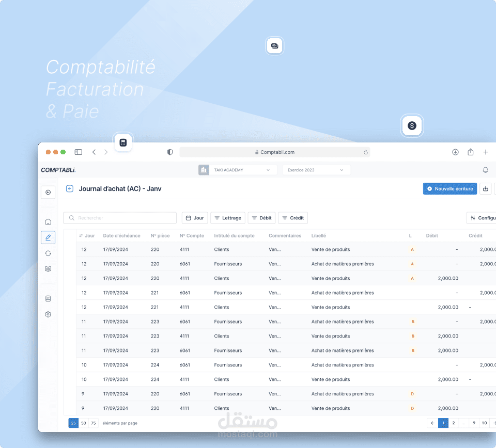This screenshot has height=448, width=496.
Task: Open new tab with plus icon
Action: tap(486, 152)
